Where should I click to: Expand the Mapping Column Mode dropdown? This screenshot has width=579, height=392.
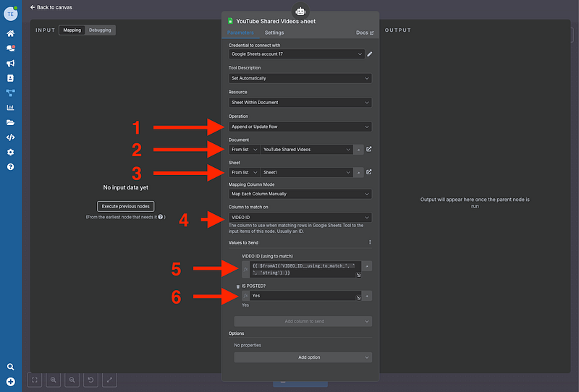pyautogui.click(x=300, y=194)
